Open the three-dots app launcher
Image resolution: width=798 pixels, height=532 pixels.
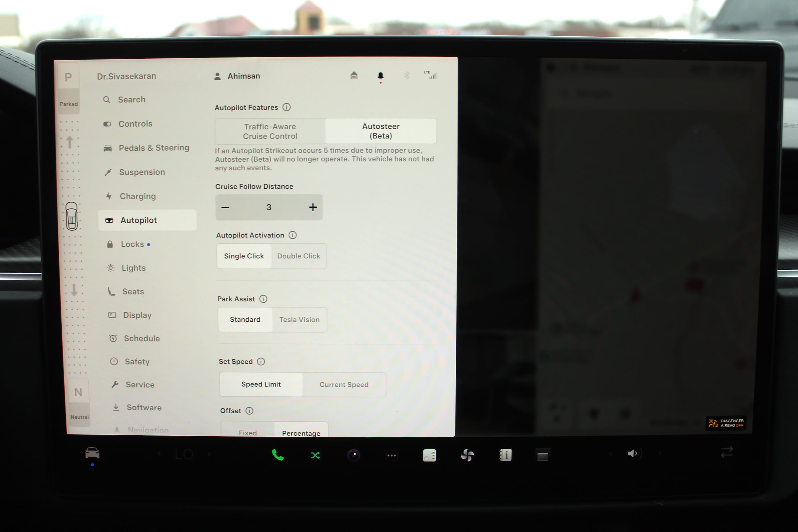392,455
